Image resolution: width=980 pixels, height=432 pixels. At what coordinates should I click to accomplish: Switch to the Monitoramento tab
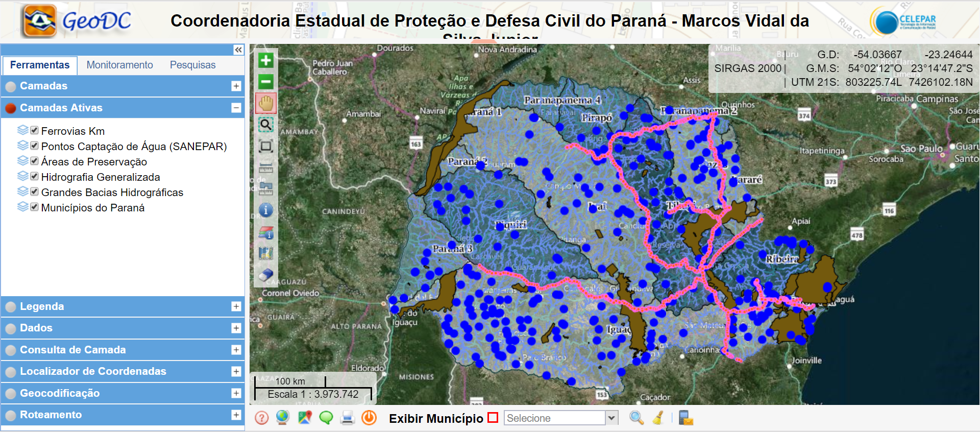pos(119,65)
